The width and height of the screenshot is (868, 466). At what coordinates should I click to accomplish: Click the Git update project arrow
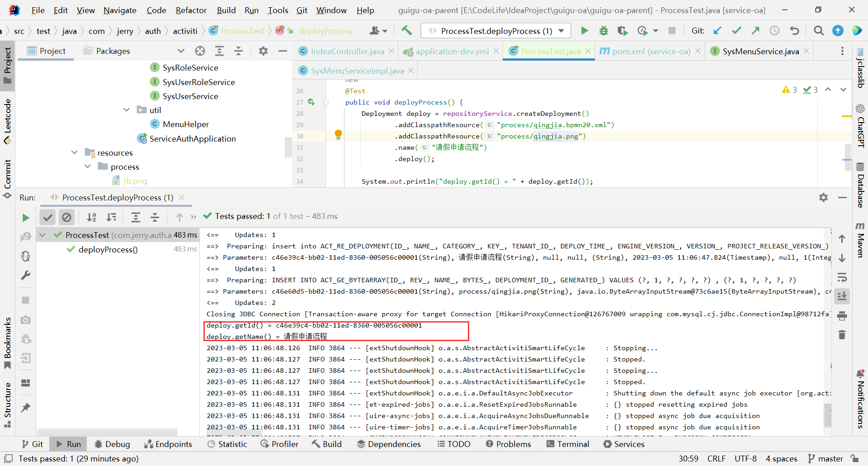click(x=717, y=31)
